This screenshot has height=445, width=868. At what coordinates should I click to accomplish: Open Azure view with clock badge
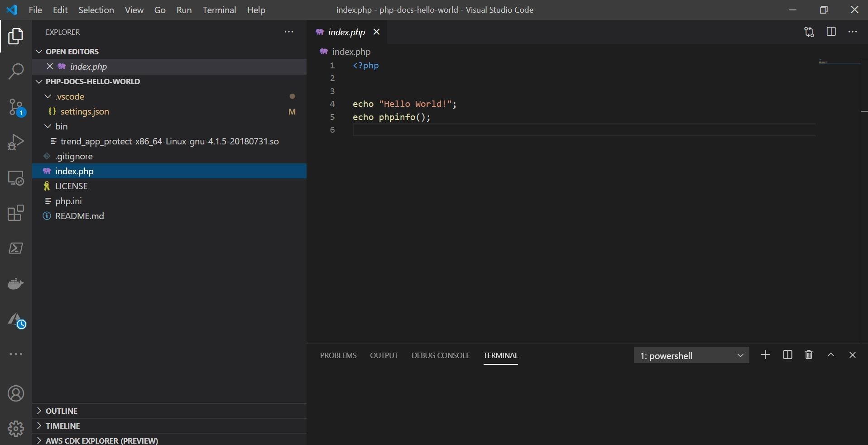17,321
